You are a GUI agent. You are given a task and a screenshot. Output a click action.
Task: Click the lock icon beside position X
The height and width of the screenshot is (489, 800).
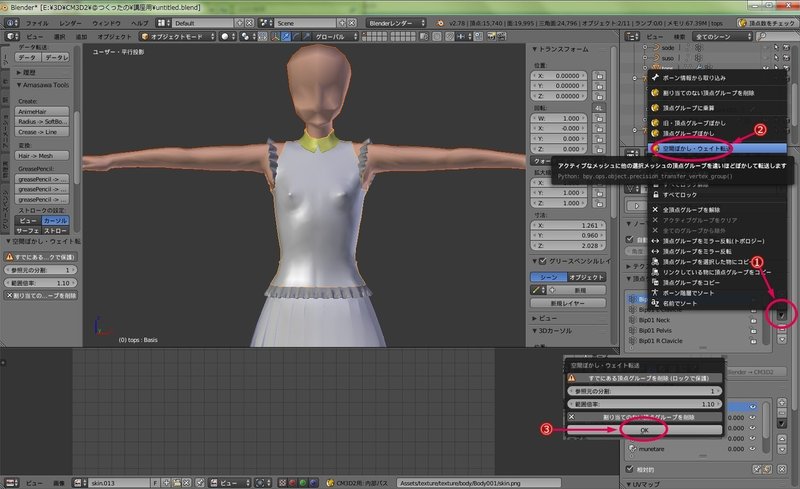[x=599, y=76]
